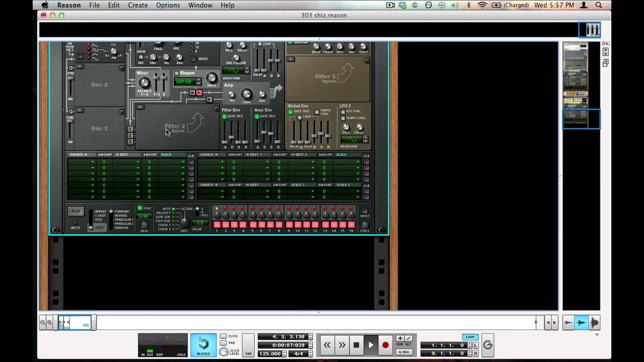
Task: Toggle step 1 red pad
Action: (x=217, y=225)
